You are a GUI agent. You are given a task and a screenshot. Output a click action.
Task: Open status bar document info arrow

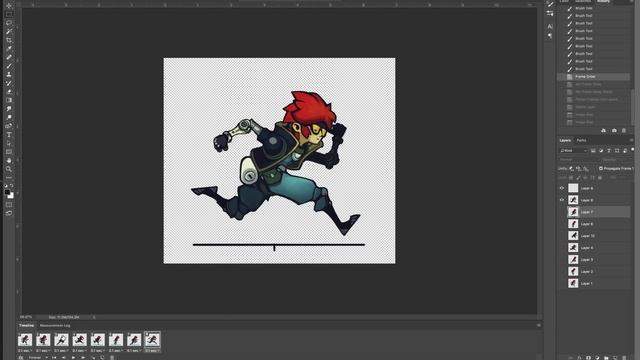(93, 317)
